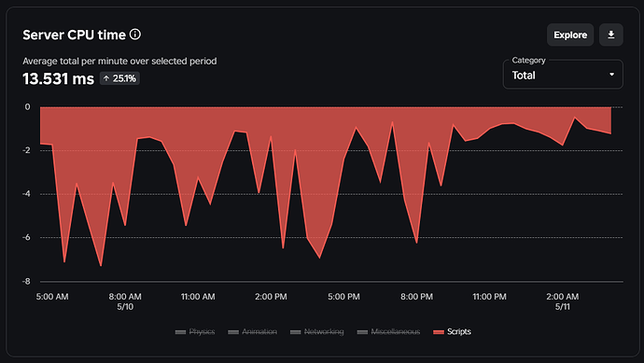The height and width of the screenshot is (363, 644).
Task: Click the 25.1% increase badge
Action: coord(119,78)
